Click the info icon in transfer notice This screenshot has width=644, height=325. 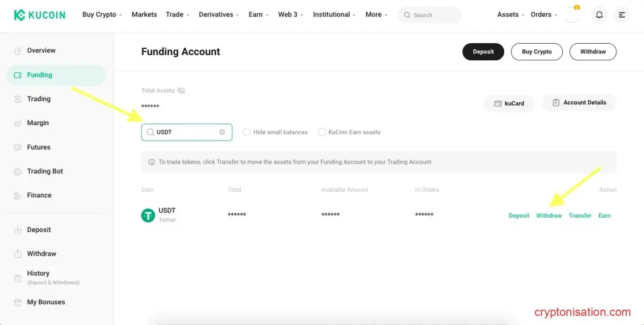[152, 162]
